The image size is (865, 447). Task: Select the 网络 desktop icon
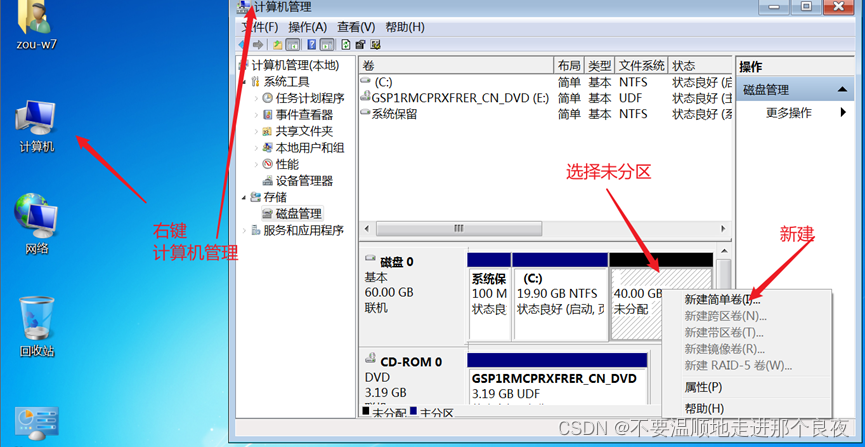(x=36, y=225)
